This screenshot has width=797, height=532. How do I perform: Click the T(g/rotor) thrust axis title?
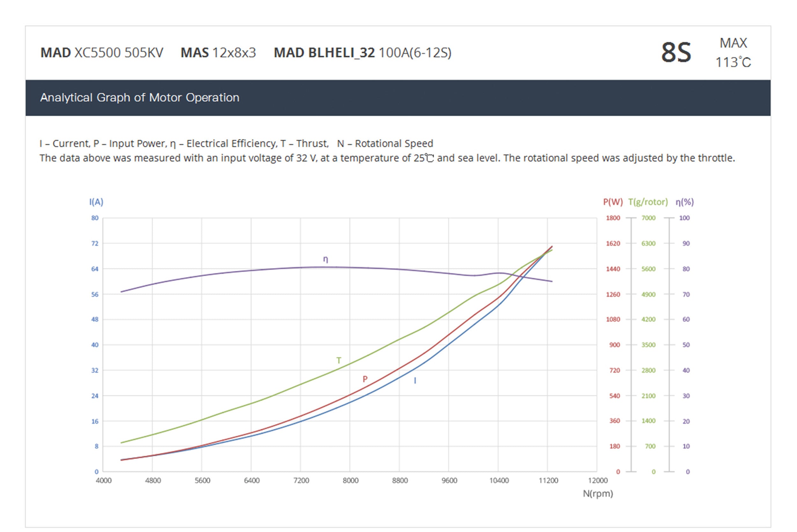pyautogui.click(x=648, y=202)
